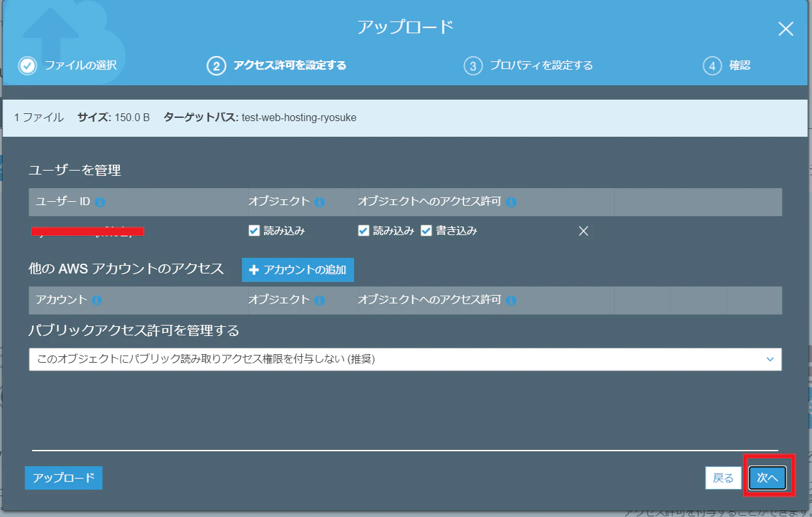Proceed with the 次へ button
Screen dimensions: 812x517
click(x=768, y=478)
